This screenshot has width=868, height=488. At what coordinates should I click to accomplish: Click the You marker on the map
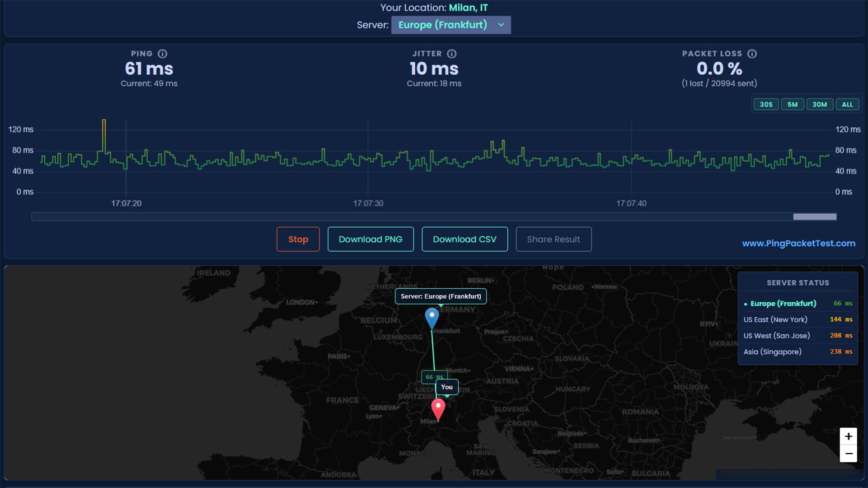pyautogui.click(x=446, y=387)
